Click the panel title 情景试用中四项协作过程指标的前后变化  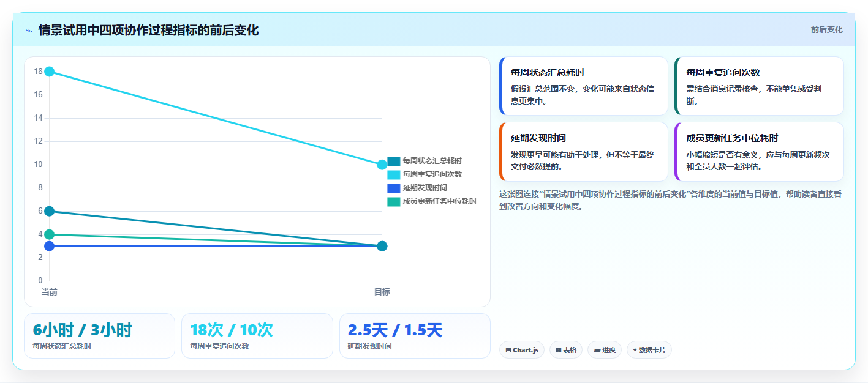coord(148,30)
